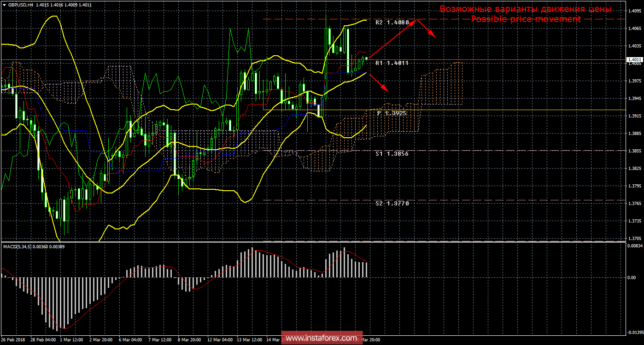This screenshot has width=644, height=345.
Task: Select the S1 1.3856 support label
Action: (x=392, y=153)
